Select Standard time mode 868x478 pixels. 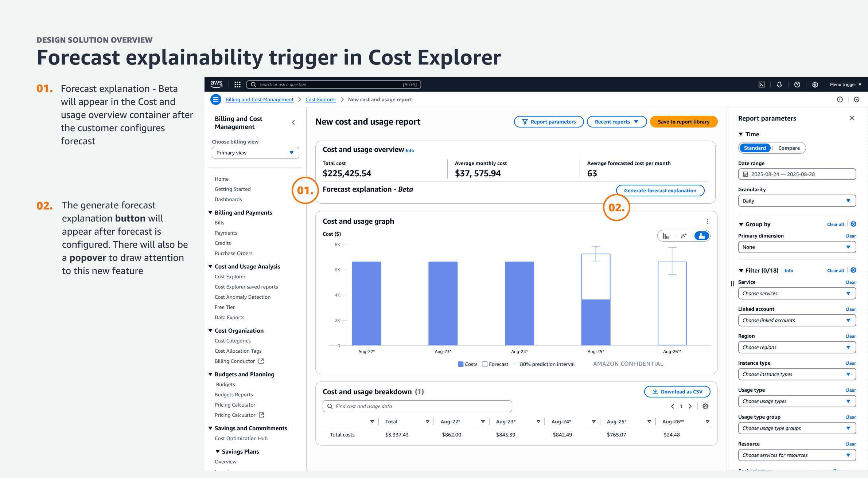[x=755, y=148]
